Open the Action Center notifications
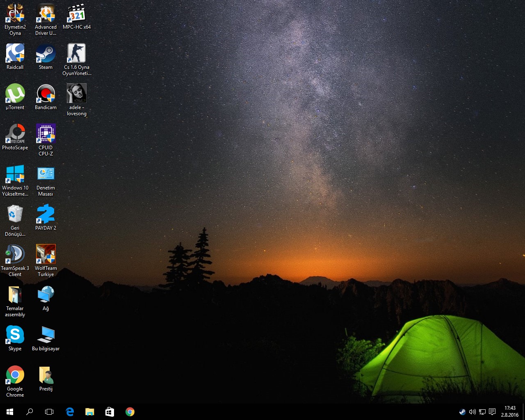 pos(492,412)
